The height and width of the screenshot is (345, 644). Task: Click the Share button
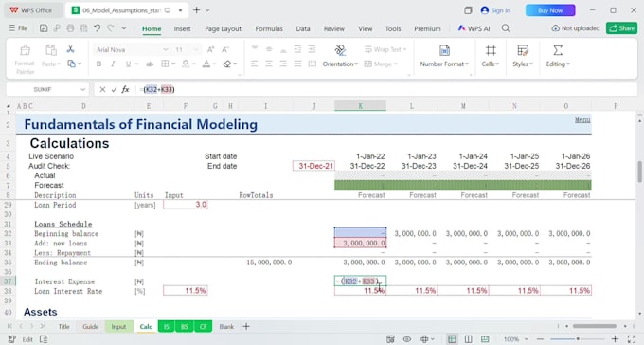click(621, 28)
